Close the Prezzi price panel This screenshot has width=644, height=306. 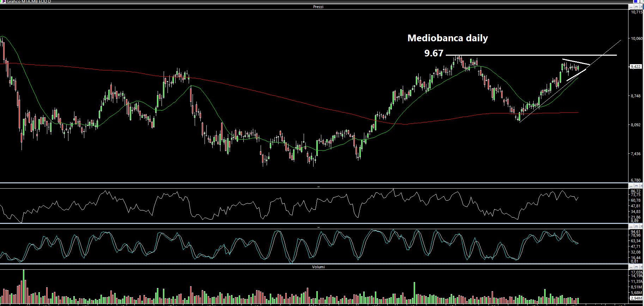641,7
